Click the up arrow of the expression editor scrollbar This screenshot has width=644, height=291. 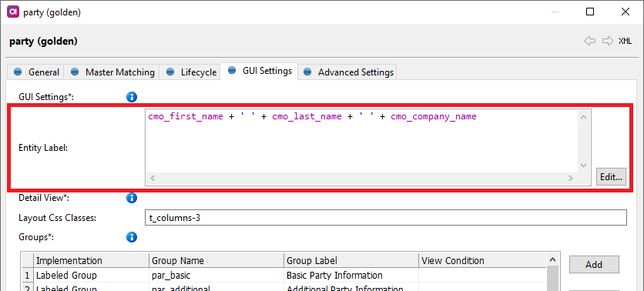(x=583, y=117)
